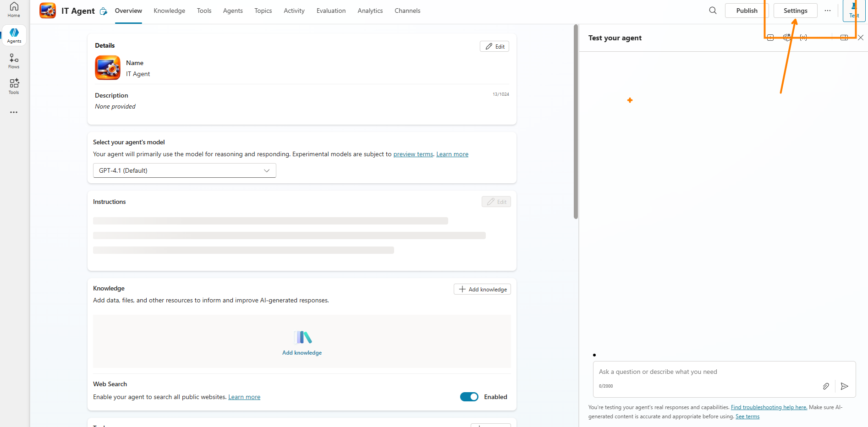Click the ask a question input field

(x=706, y=372)
